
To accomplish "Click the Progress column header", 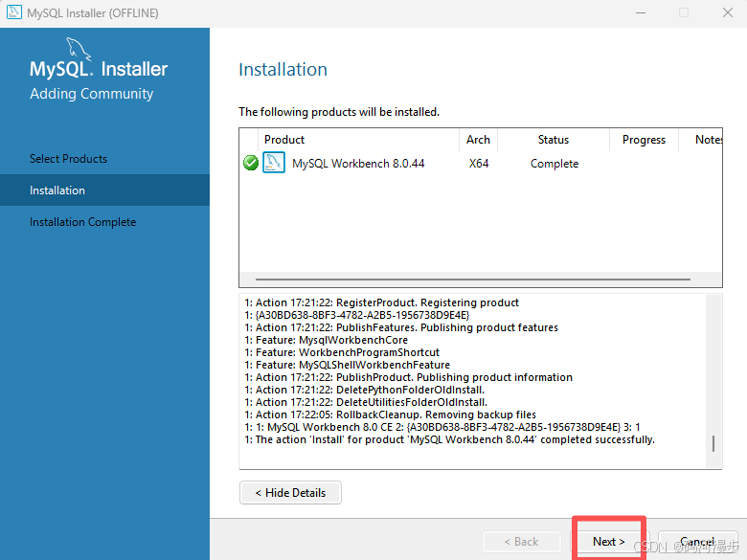I will (x=644, y=140).
